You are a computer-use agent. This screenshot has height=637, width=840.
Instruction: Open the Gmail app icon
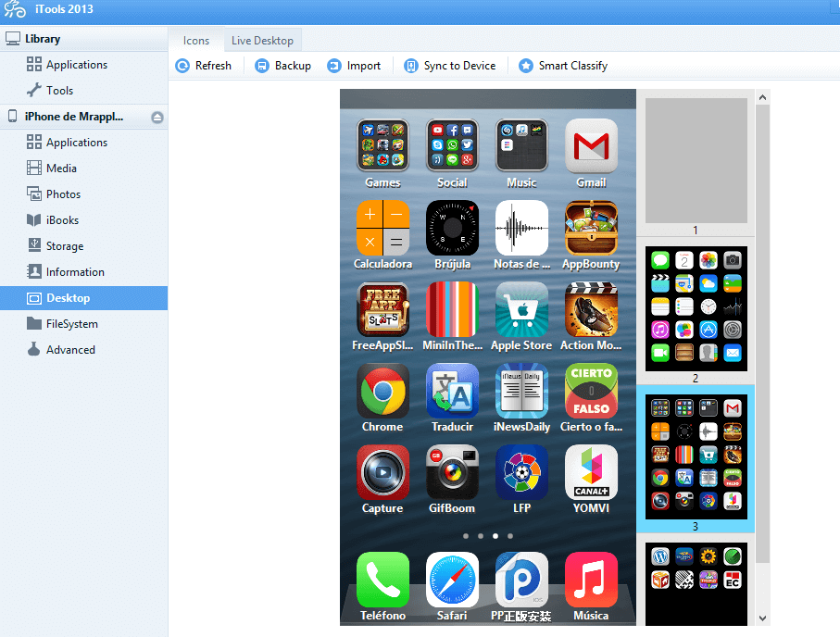pyautogui.click(x=591, y=146)
